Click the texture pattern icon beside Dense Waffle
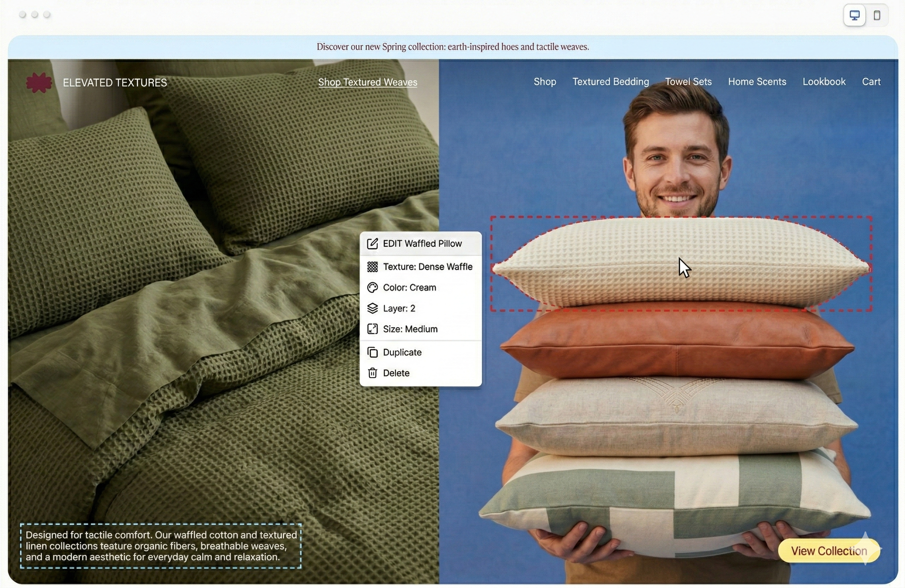 pos(373,267)
